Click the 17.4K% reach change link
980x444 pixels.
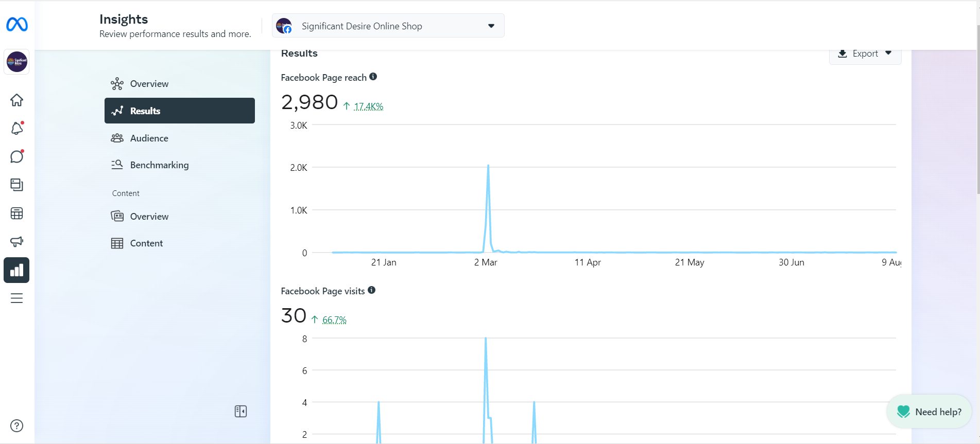click(x=368, y=106)
